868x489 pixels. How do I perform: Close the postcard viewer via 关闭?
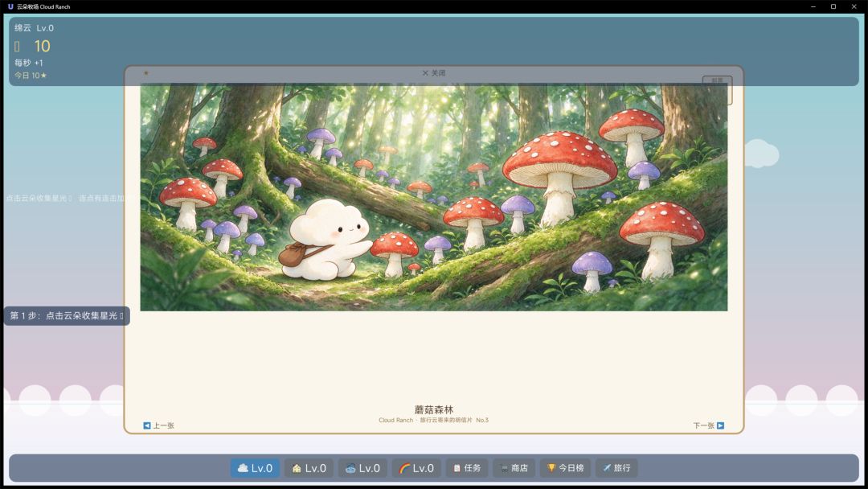click(434, 73)
